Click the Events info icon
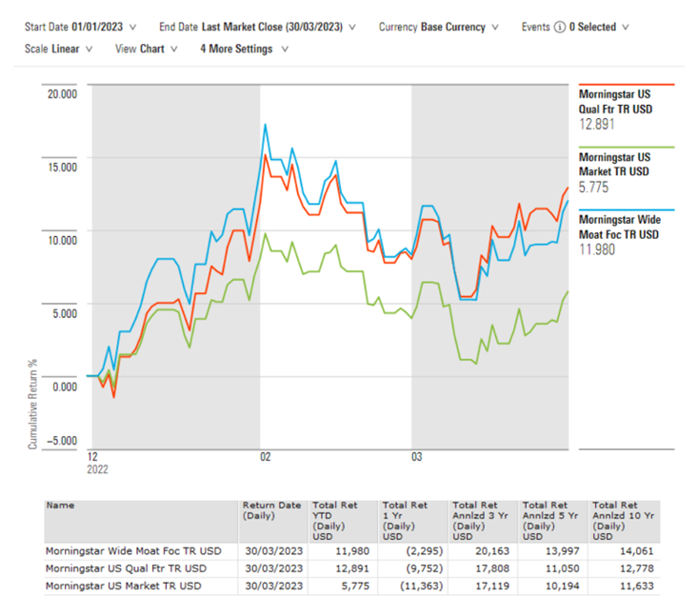The image size is (698, 616). point(558,28)
